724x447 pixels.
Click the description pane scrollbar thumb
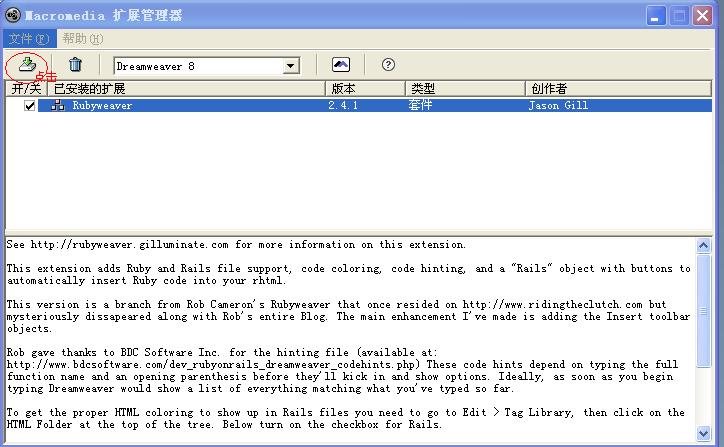point(704,311)
